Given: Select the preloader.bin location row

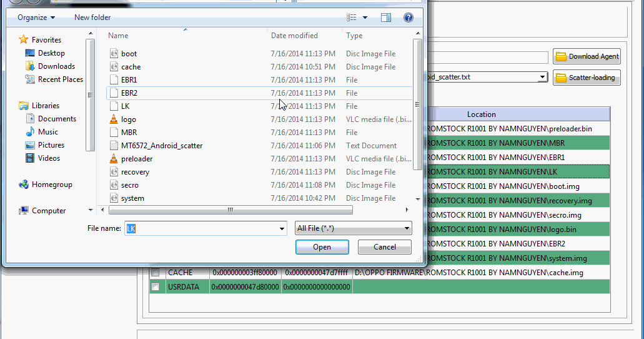Looking at the screenshot, I should click(x=518, y=129).
